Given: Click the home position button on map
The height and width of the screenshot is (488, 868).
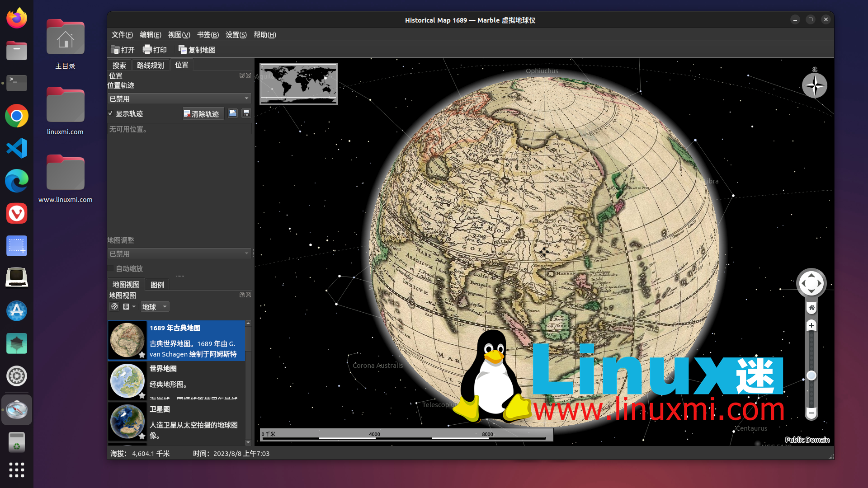Looking at the screenshot, I should (811, 308).
